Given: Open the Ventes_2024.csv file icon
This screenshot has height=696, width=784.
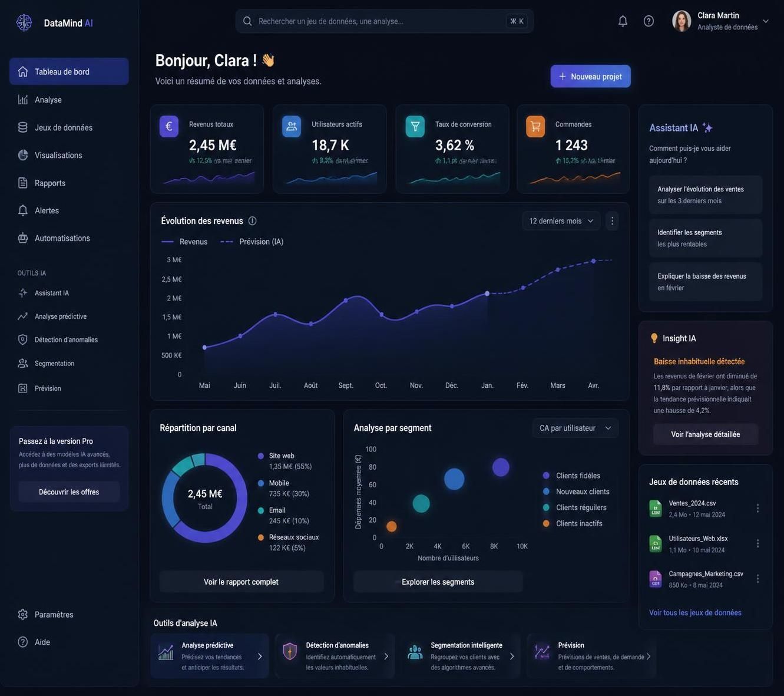Looking at the screenshot, I should coord(656,509).
